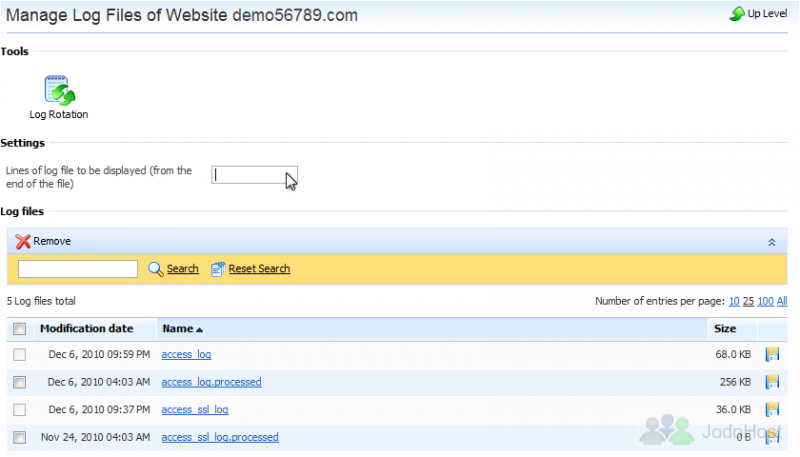The image size is (800, 457).
Task: Show 25 entries per page
Action: click(x=748, y=301)
